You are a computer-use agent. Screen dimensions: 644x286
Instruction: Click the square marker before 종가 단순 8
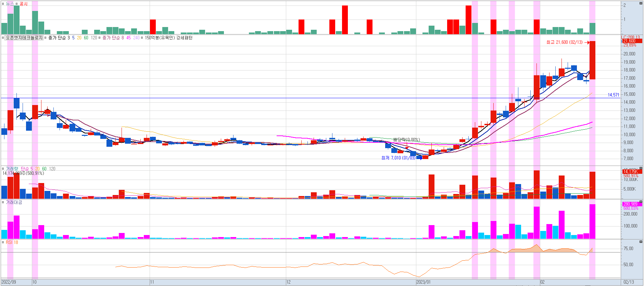pos(100,38)
